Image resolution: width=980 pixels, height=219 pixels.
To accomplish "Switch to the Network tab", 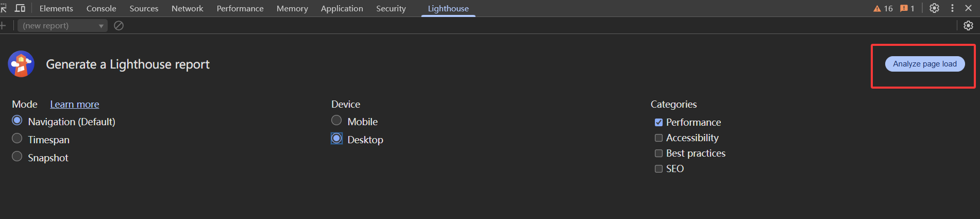I will (x=187, y=9).
